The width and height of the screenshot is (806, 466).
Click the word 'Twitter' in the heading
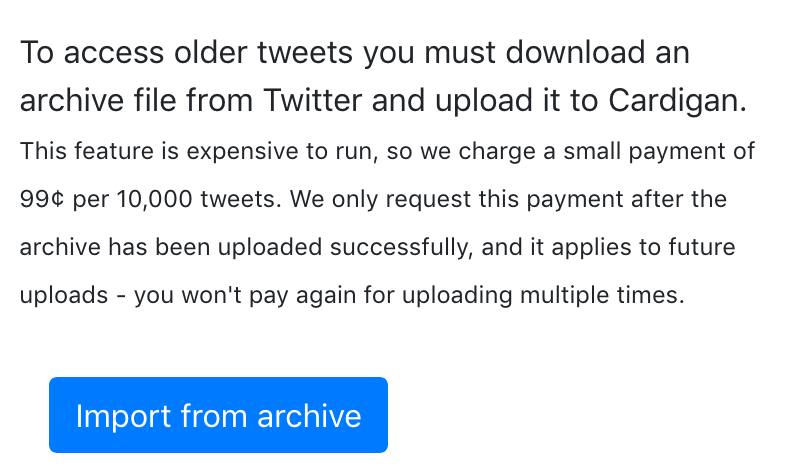tap(313, 100)
